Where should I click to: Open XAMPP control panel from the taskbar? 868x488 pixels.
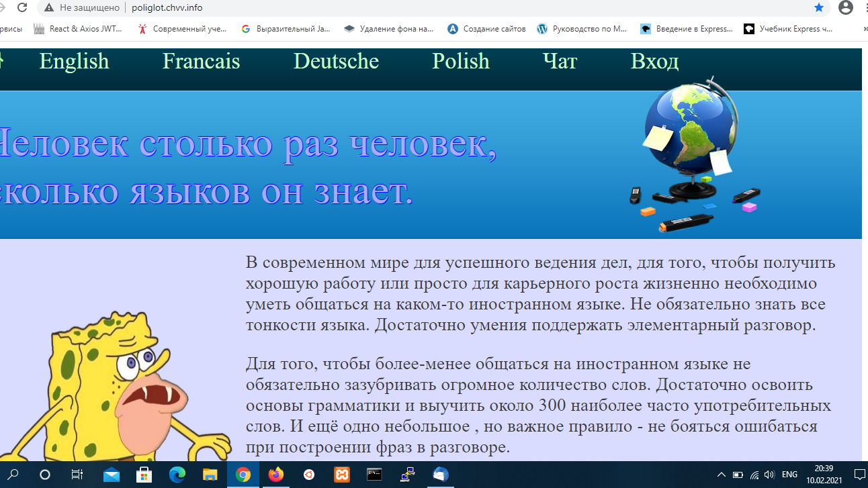341,475
